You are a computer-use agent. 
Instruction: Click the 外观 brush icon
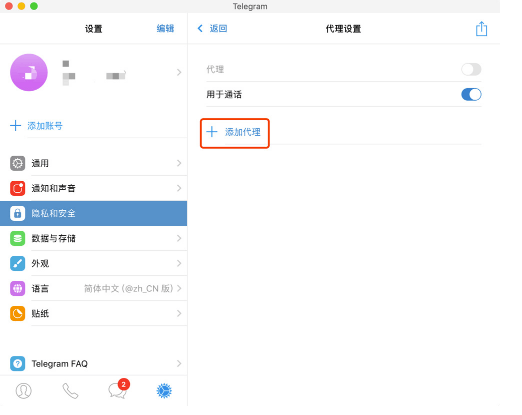click(17, 263)
